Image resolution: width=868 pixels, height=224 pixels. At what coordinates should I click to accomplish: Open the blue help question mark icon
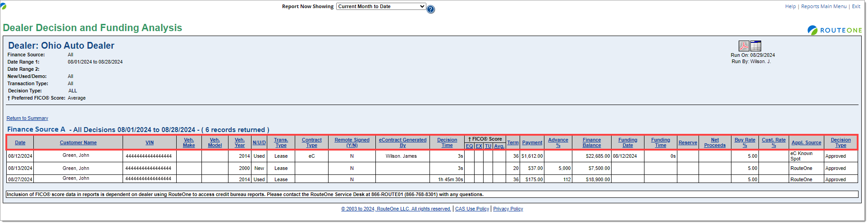[431, 9]
